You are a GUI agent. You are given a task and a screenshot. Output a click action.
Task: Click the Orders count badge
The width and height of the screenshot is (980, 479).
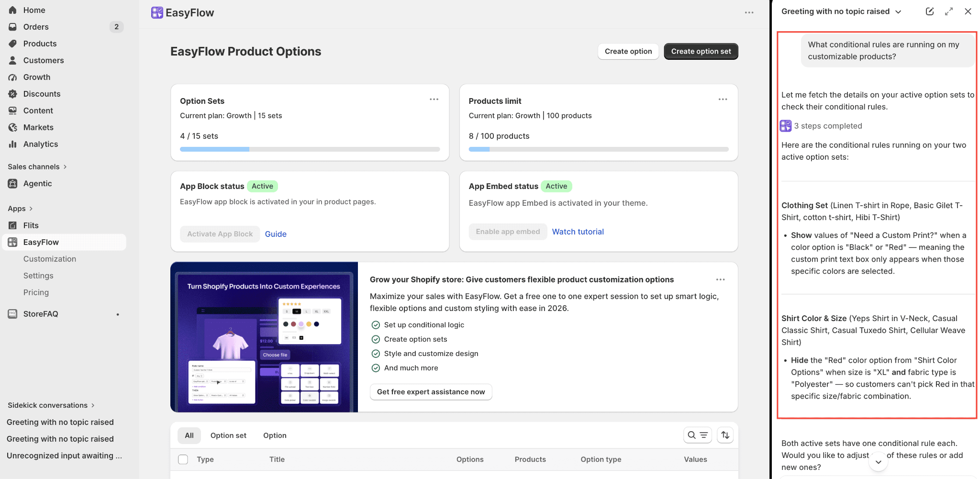point(116,27)
